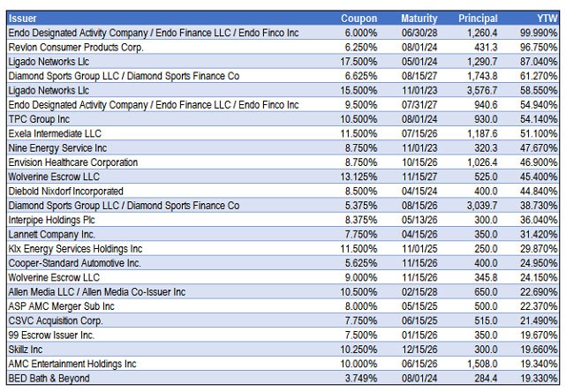Click the 24.150% YTW value
This screenshot has width=566, height=392.
(x=539, y=277)
